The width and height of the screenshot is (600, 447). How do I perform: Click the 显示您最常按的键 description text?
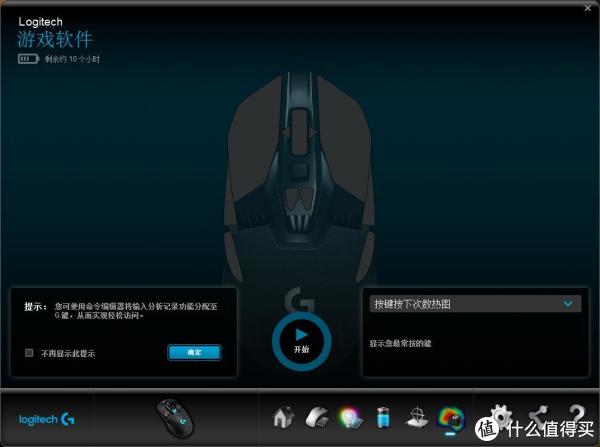point(400,343)
